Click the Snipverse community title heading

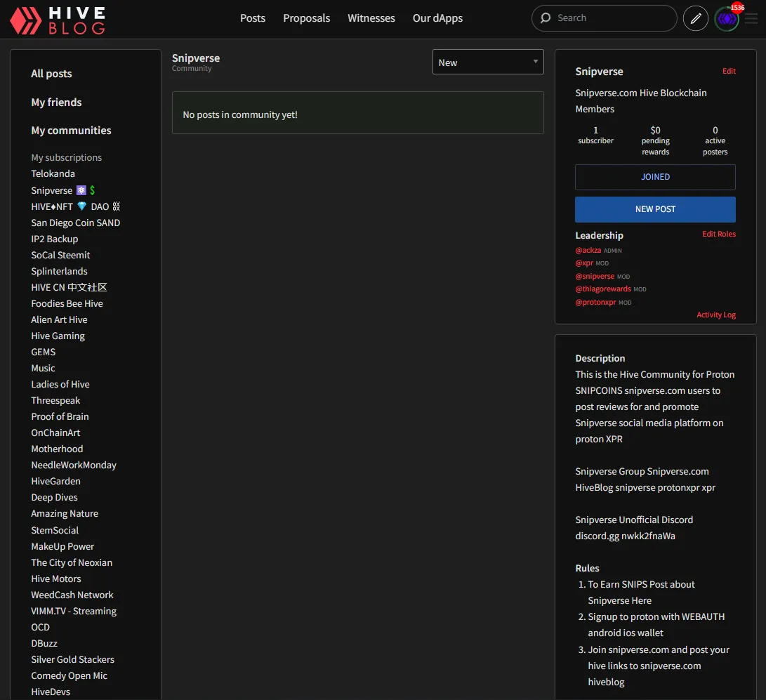pos(195,58)
